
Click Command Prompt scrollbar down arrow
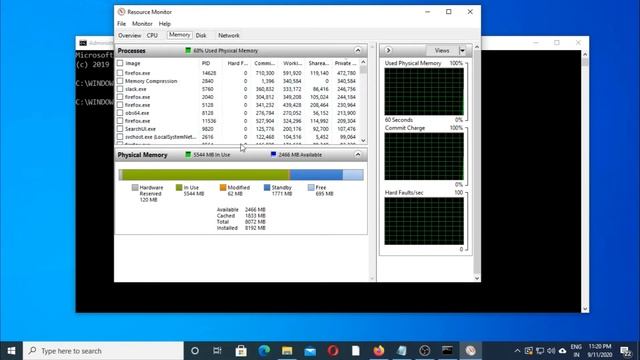tap(585, 309)
